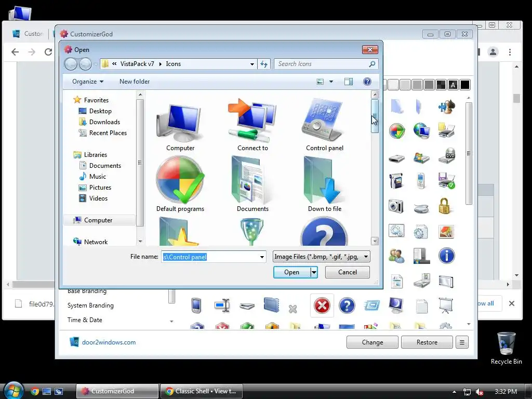Expand the change view options arrow
This screenshot has height=399, width=532.
tap(331, 82)
